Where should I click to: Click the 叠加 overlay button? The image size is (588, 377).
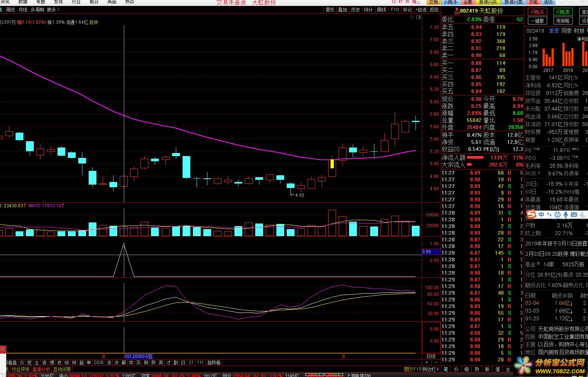point(342,10)
